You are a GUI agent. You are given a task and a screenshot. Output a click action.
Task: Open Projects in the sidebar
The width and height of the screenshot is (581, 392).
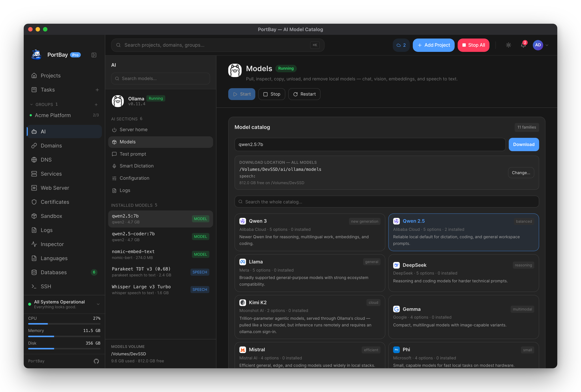64,76
